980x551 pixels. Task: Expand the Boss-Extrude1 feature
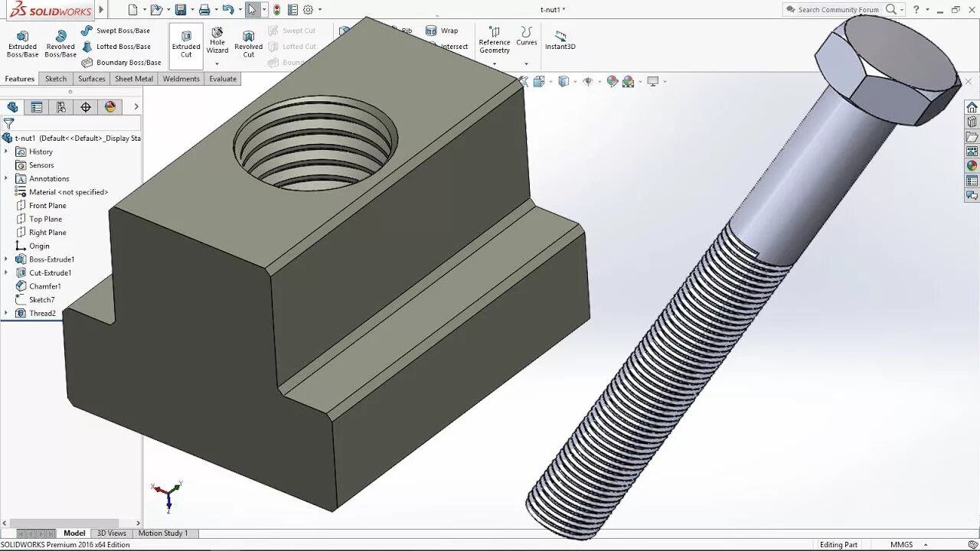[x=6, y=259]
